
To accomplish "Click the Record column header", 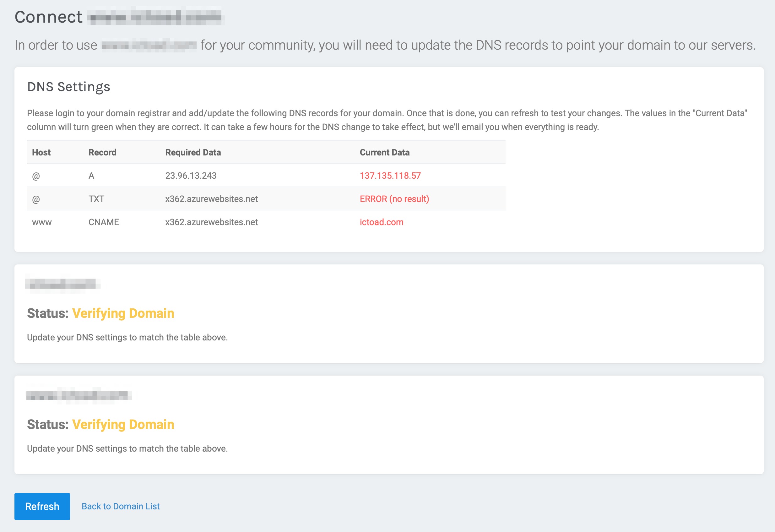I will pyautogui.click(x=102, y=152).
